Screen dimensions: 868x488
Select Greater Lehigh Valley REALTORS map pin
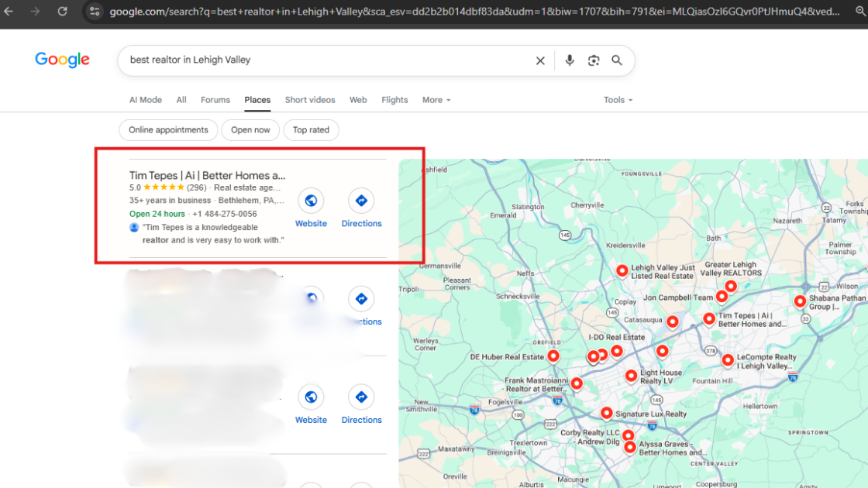click(731, 286)
